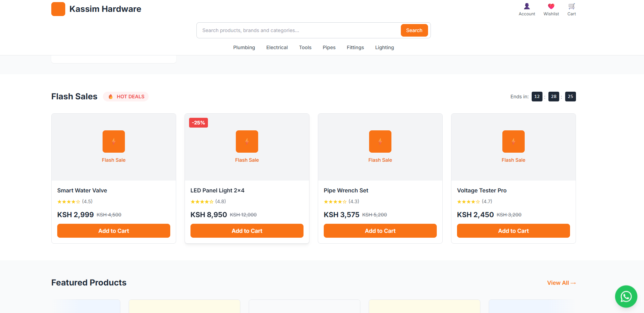Browse the Lighting category
This screenshot has height=313, width=644.
384,47
